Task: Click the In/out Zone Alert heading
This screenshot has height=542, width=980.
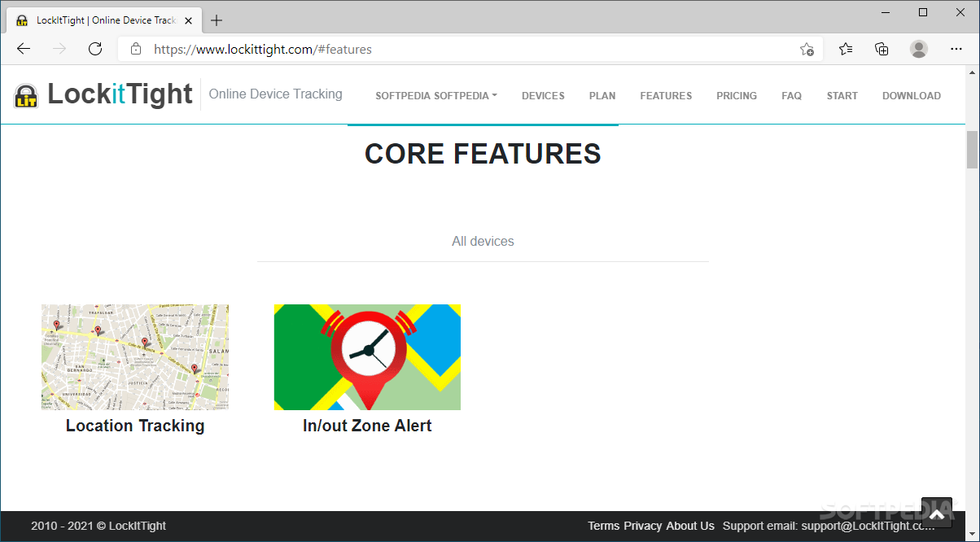Action: coord(367,426)
